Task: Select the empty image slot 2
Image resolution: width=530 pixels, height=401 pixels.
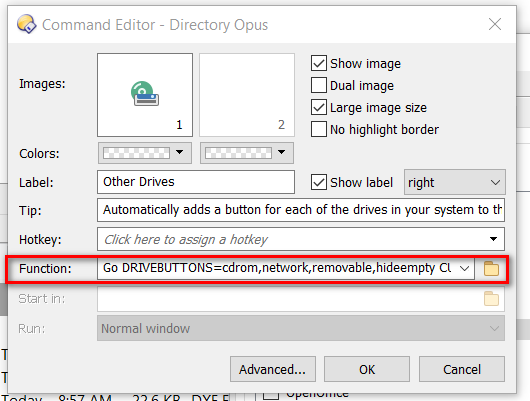Action: [247, 95]
